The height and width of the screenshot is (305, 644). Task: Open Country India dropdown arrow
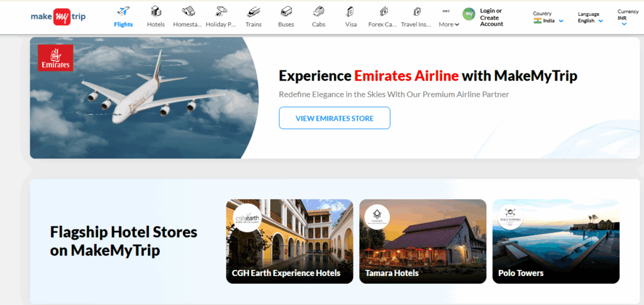pyautogui.click(x=561, y=21)
